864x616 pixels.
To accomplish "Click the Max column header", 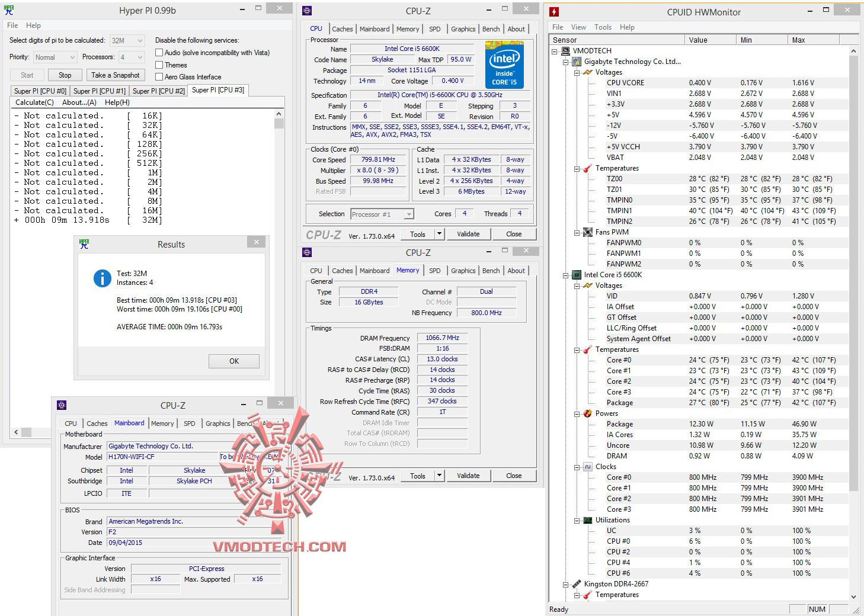I will [814, 40].
